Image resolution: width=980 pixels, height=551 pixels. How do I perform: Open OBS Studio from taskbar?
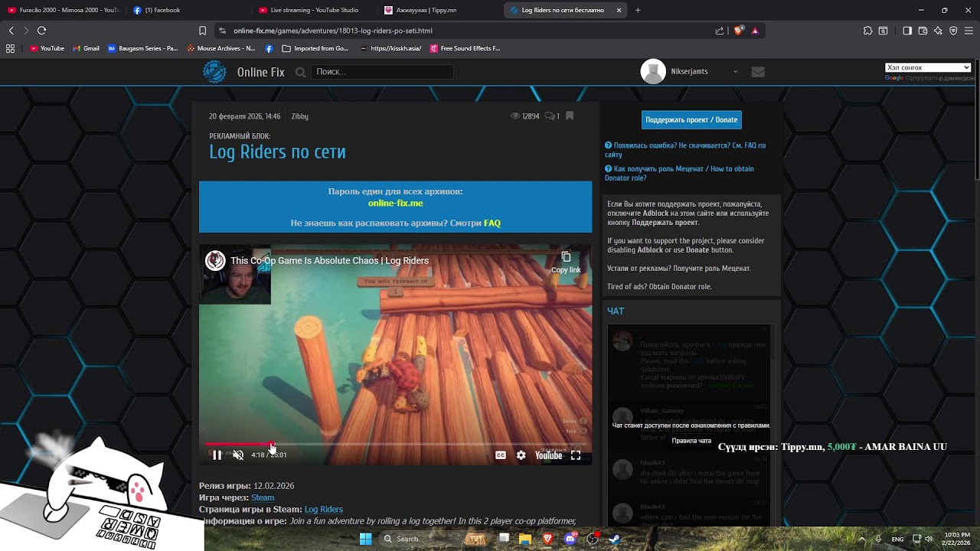[592, 539]
